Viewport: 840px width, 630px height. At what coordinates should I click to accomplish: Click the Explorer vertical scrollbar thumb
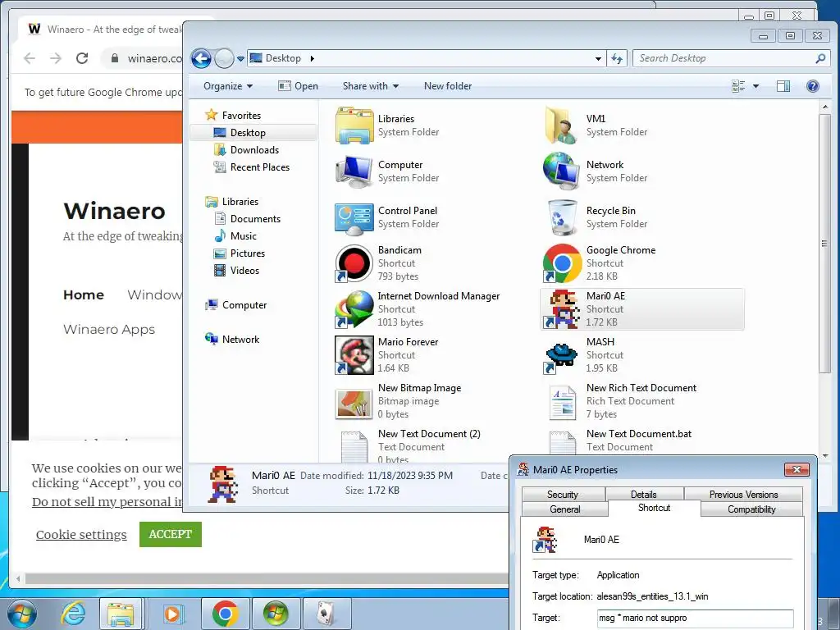point(824,244)
